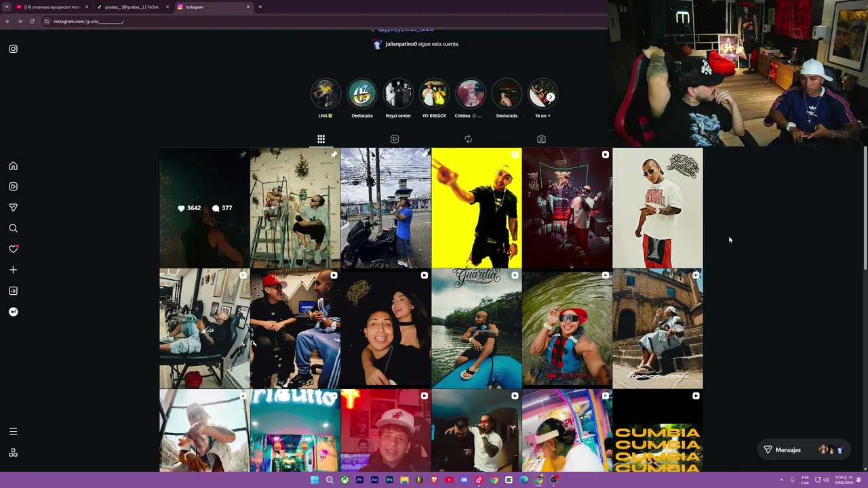Open Xbox app from the taskbar

click(344, 480)
